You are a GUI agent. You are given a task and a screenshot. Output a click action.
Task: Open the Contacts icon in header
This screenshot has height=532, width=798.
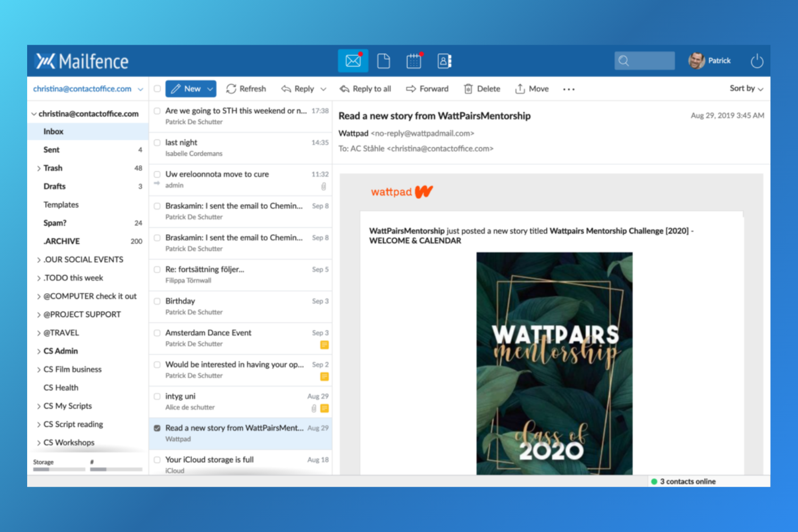pyautogui.click(x=444, y=61)
